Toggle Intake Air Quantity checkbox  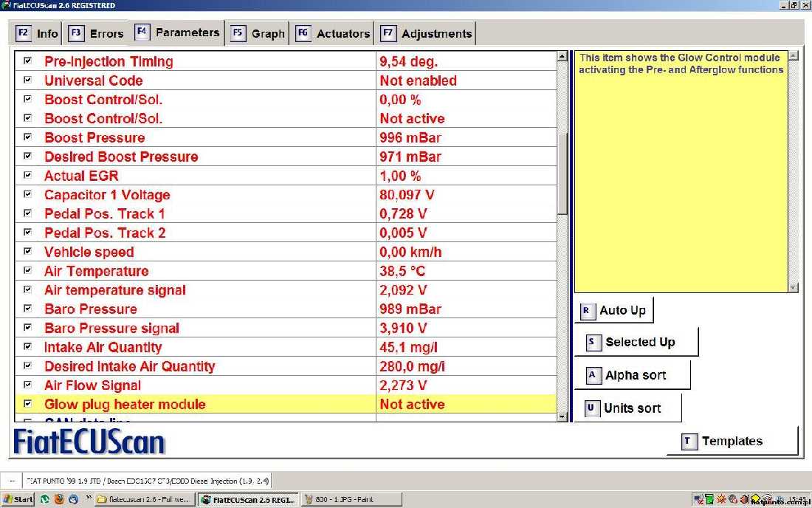28,346
